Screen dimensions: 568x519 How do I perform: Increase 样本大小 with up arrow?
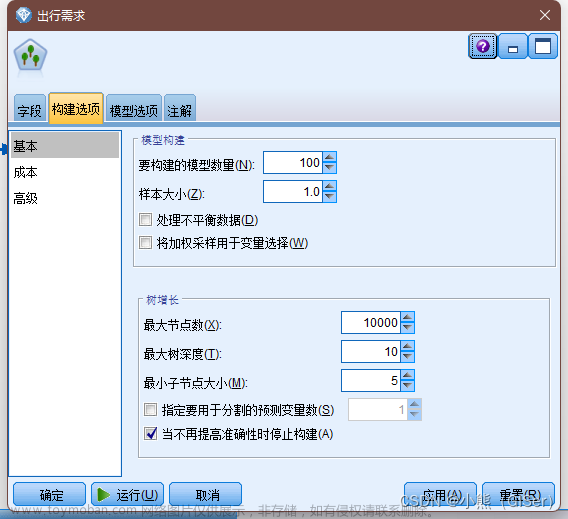[x=329, y=186]
